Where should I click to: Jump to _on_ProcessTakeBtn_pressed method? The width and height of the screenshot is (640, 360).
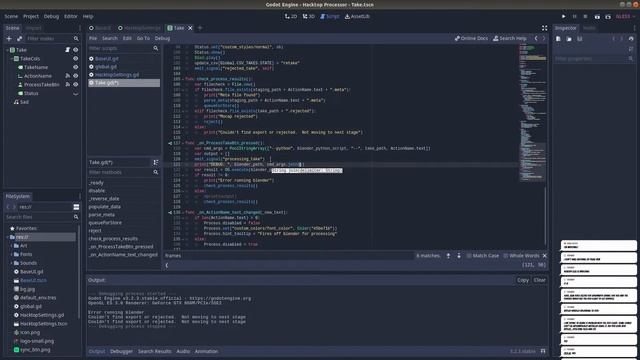pyautogui.click(x=121, y=247)
